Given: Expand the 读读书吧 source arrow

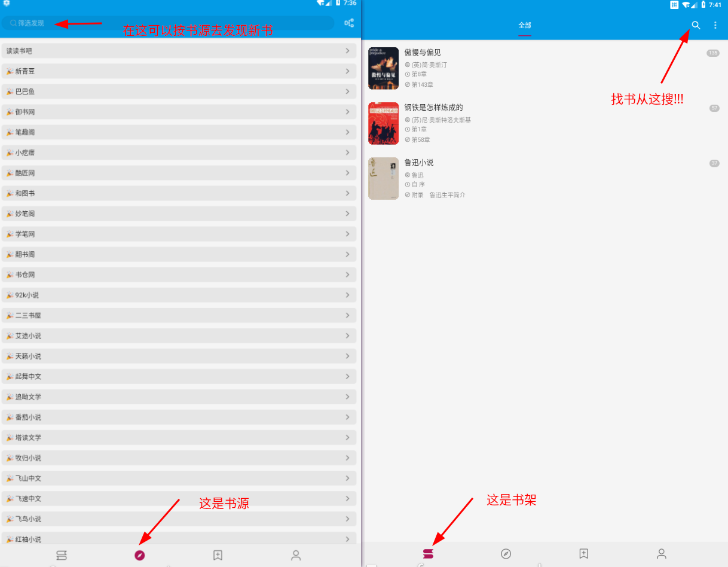Looking at the screenshot, I should pos(347,51).
